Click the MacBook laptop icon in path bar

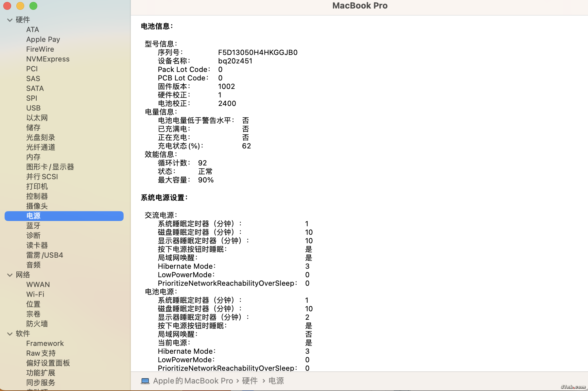coord(145,381)
